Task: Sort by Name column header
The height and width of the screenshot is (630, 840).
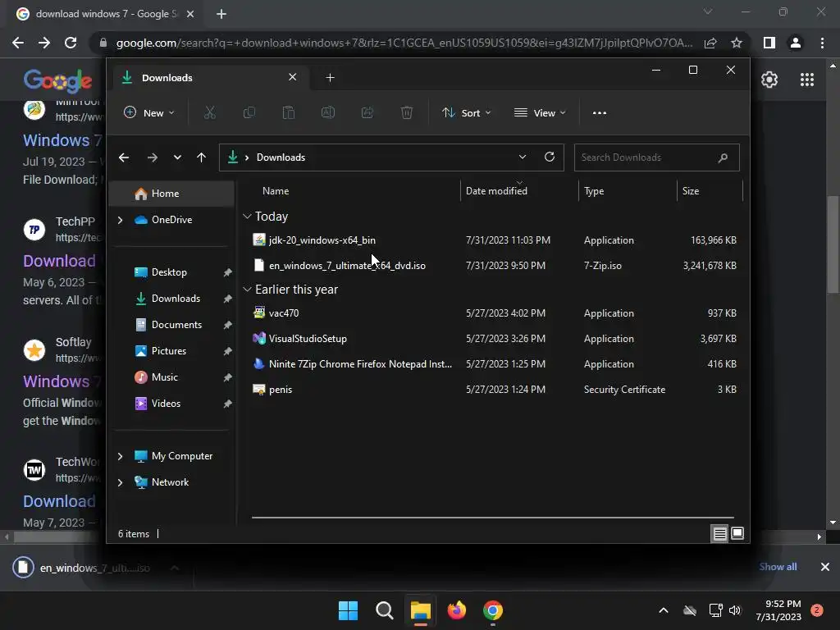Action: [352, 190]
